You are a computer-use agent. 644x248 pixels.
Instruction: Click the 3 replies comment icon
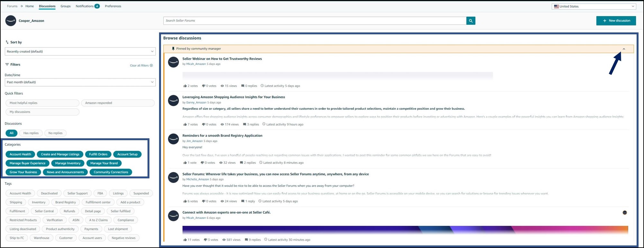[245, 124]
